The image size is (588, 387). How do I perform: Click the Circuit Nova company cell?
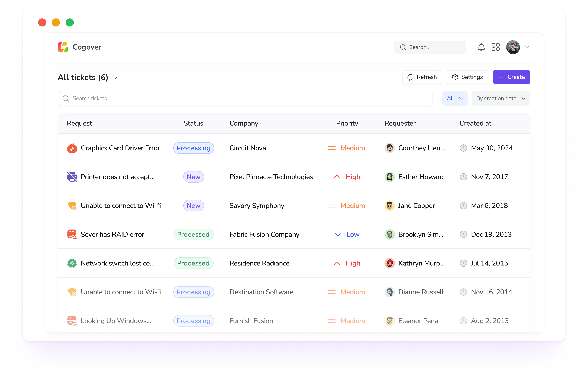click(x=248, y=148)
